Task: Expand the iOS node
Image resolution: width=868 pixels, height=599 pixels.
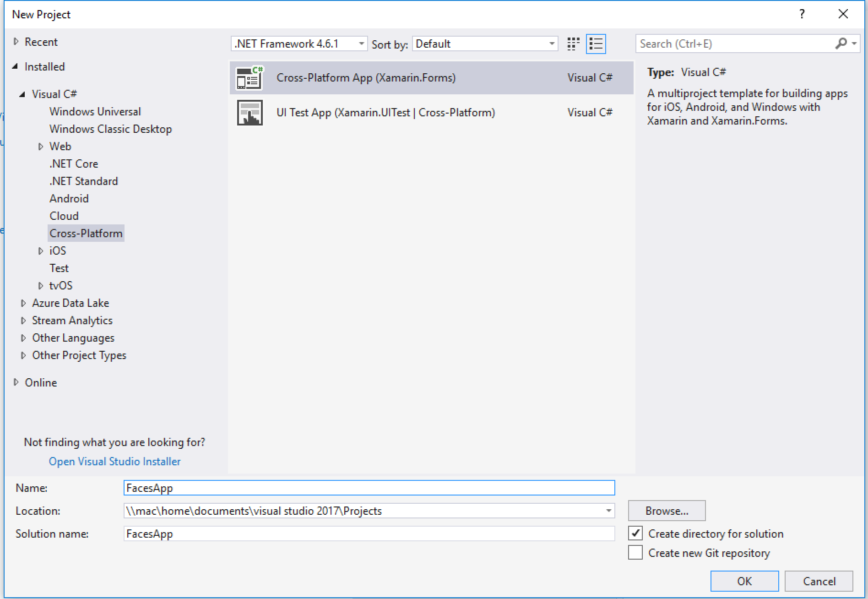Action: click(41, 251)
